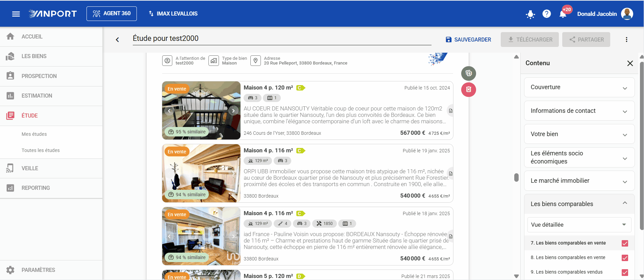644x280 pixels.
Task: Go back with the left chevron arrow
Action: [x=117, y=40]
